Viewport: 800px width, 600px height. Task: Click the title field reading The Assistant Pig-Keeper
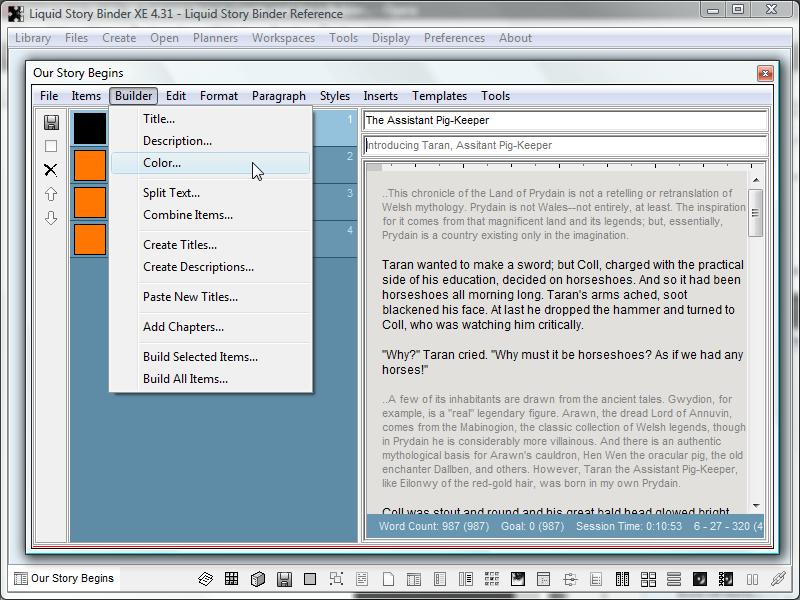pos(565,120)
